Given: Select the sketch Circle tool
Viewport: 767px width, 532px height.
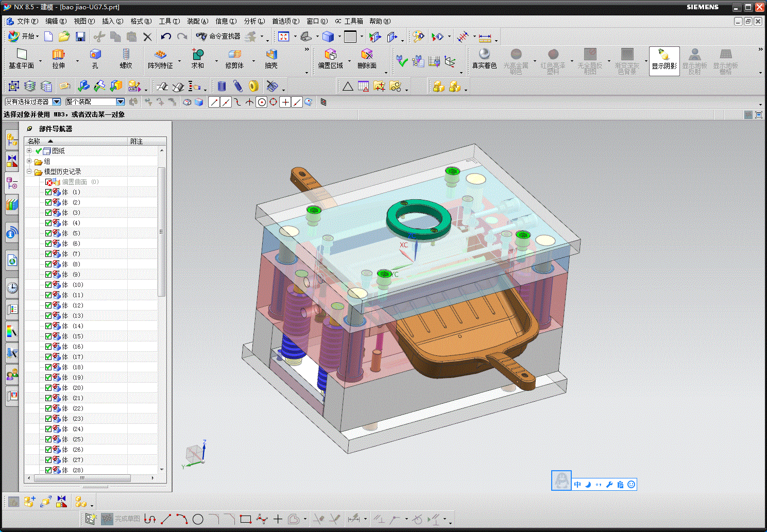Looking at the screenshot, I should tap(198, 519).
